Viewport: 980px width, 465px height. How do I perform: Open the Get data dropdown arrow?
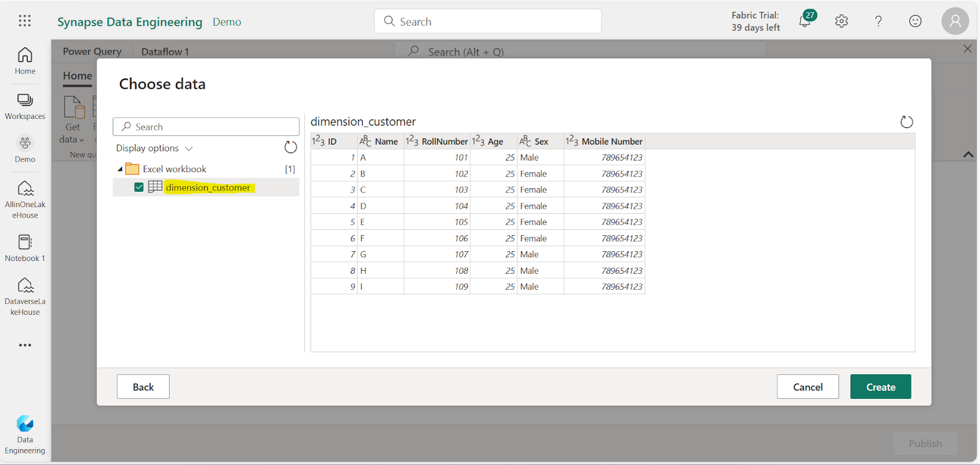(81, 140)
